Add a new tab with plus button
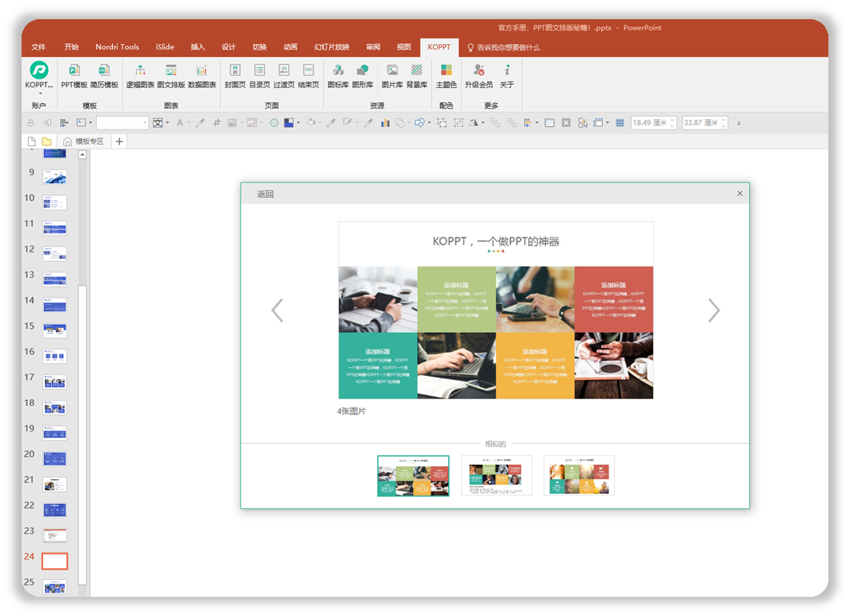The height and width of the screenshot is (616, 850). click(119, 142)
